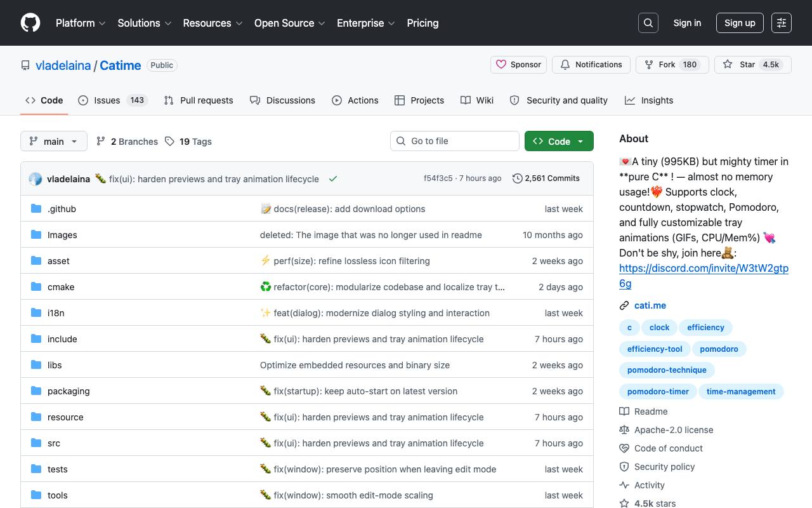Screen dimensions: 812x508
Task: Open the vladelaina owner profile link
Action: [x=63, y=65]
